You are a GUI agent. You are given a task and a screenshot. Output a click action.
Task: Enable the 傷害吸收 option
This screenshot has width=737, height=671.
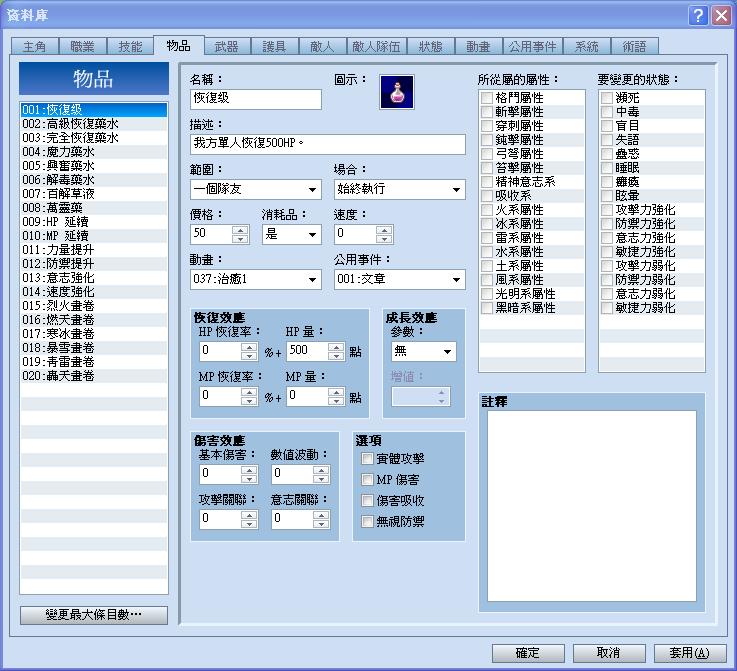(x=367, y=500)
